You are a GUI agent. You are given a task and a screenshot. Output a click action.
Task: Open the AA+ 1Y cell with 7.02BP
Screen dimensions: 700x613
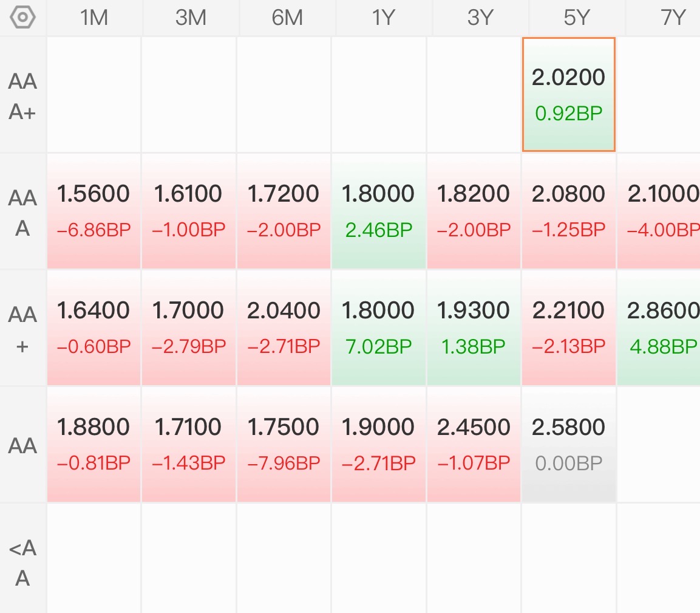379,328
